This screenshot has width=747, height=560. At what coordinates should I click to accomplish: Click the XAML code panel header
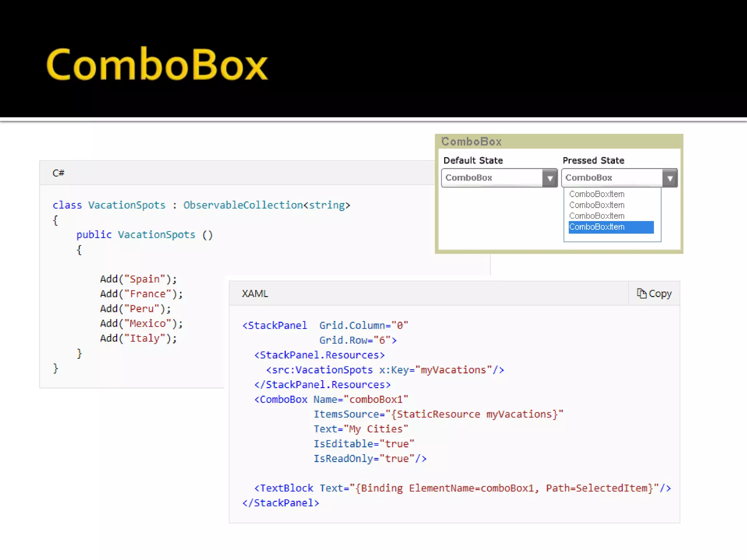255,293
